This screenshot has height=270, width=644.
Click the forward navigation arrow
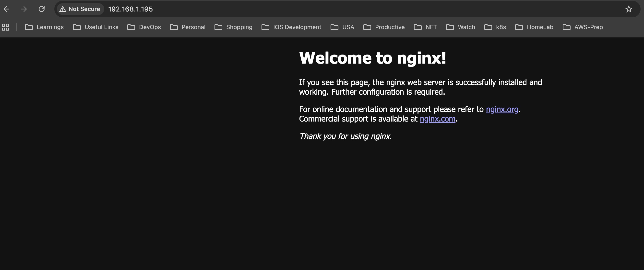point(24,9)
